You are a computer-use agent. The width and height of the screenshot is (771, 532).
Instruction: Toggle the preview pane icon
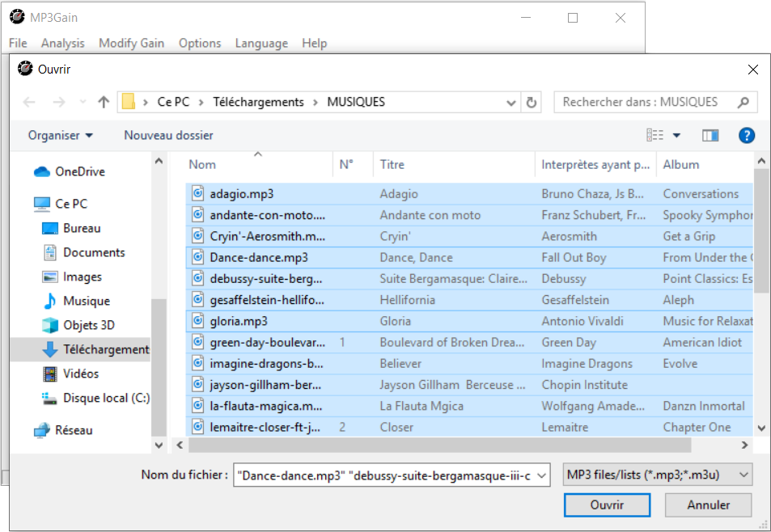coord(710,135)
